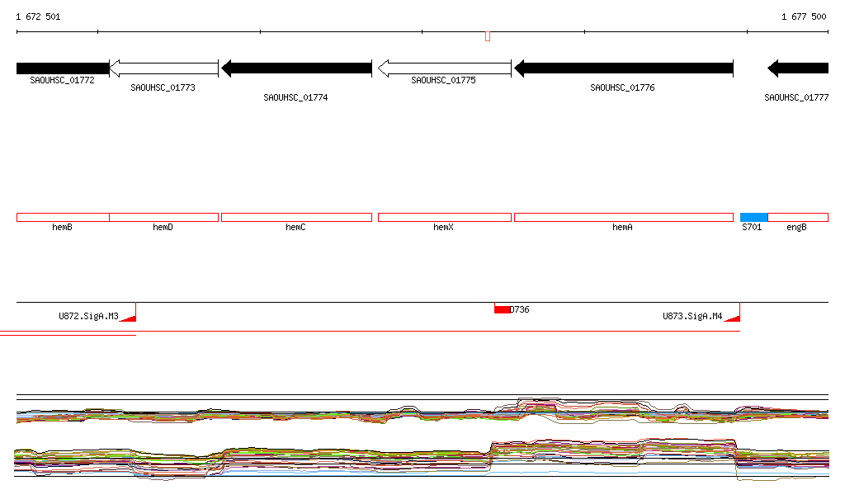Click the SAOUHSC_01772 black gene arrow

pos(63,68)
